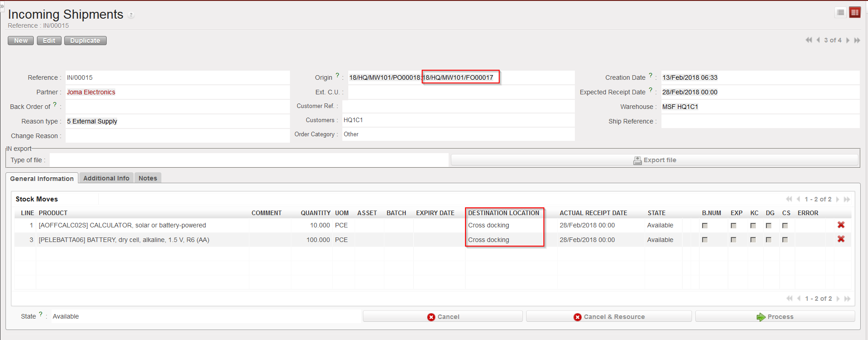Open Joma Electronics partner link

pos(91,92)
